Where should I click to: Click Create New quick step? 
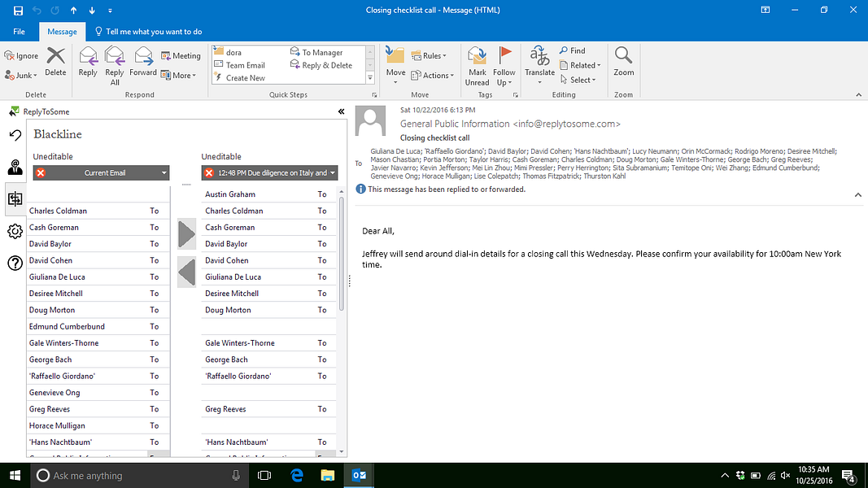[240, 78]
